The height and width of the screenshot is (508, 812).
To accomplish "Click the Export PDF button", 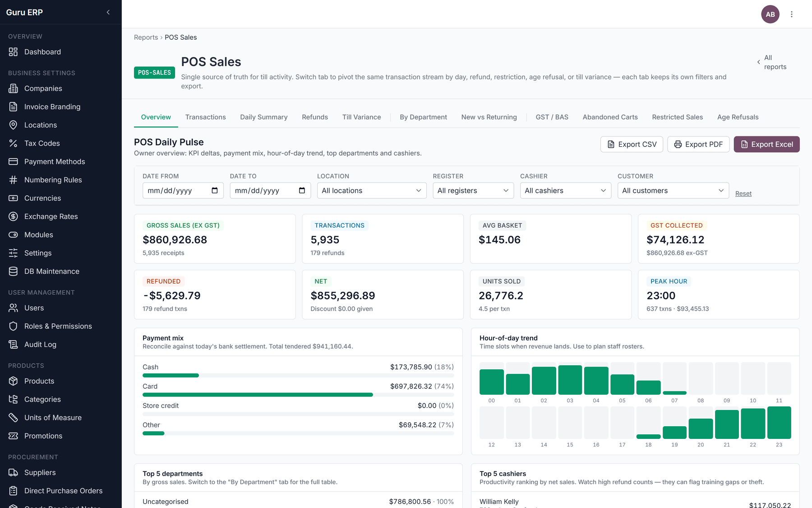I will click(x=698, y=144).
